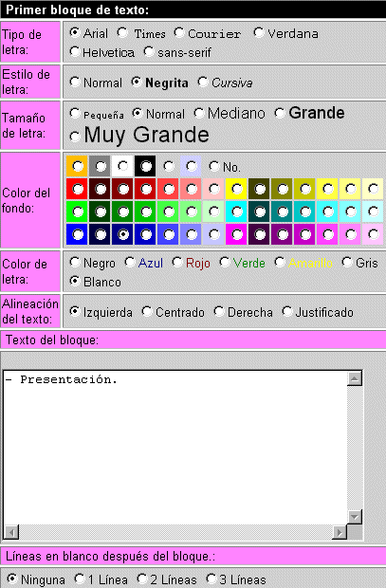The width and height of the screenshot is (386, 588).
Task: Click the 'Color del fondo:' label
Action: pyautogui.click(x=26, y=200)
